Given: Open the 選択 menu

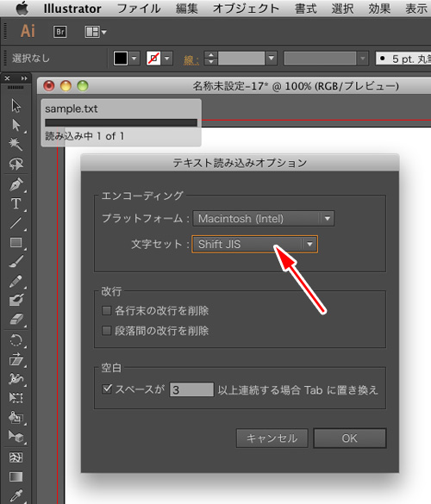Looking at the screenshot, I should tap(342, 9).
